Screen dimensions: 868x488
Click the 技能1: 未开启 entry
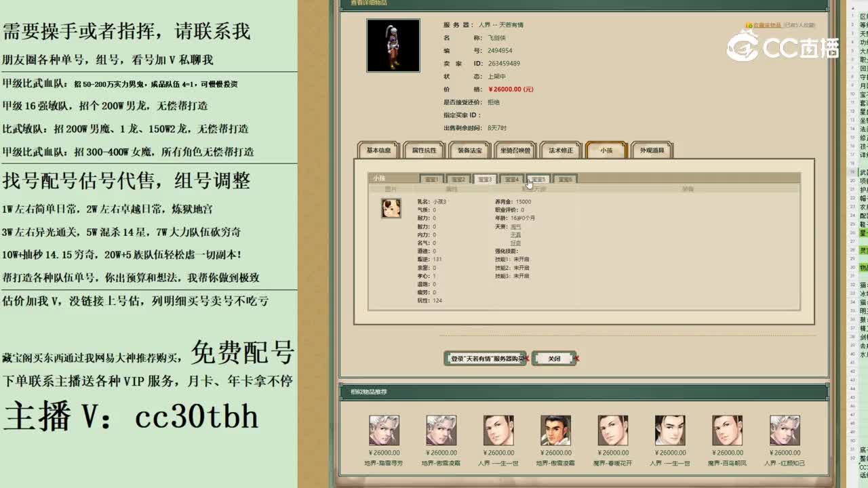click(x=512, y=260)
